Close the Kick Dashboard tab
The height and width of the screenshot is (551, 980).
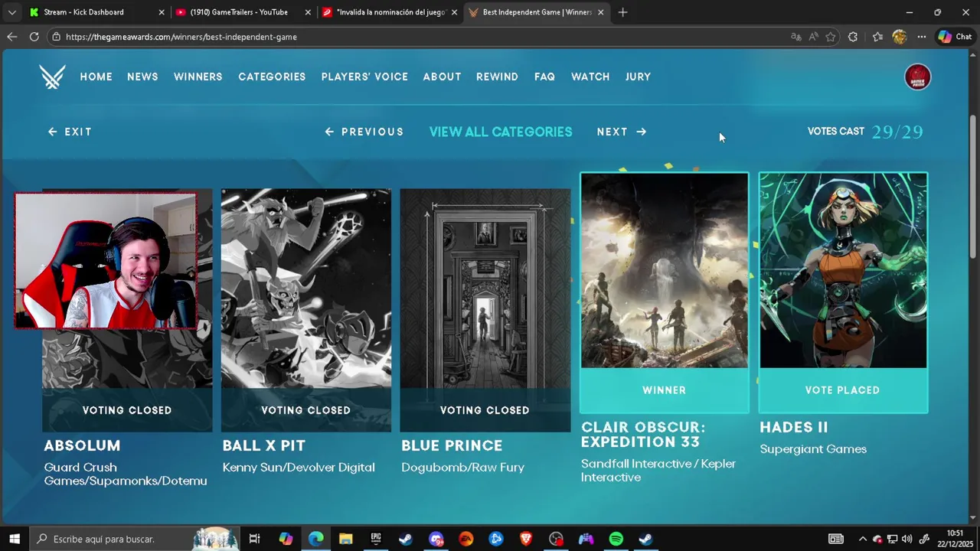[162, 12]
